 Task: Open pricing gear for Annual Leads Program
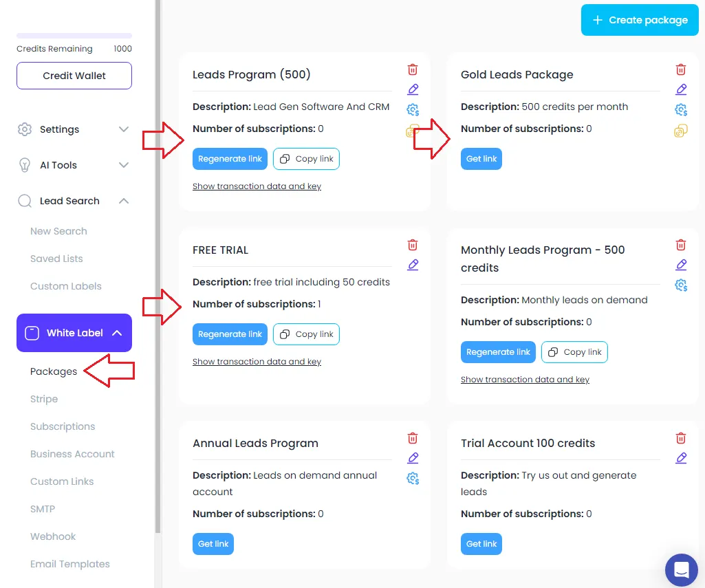[x=412, y=478]
